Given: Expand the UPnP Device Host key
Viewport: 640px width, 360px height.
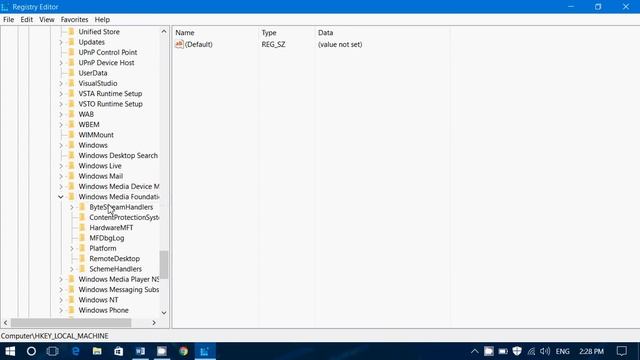Looking at the screenshot, I should 61,63.
